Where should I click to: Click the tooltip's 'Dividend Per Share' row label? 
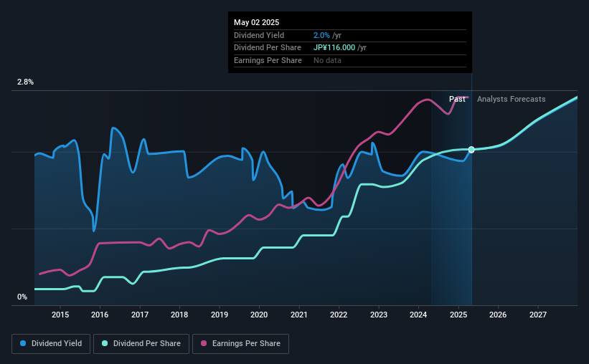pyautogui.click(x=268, y=48)
